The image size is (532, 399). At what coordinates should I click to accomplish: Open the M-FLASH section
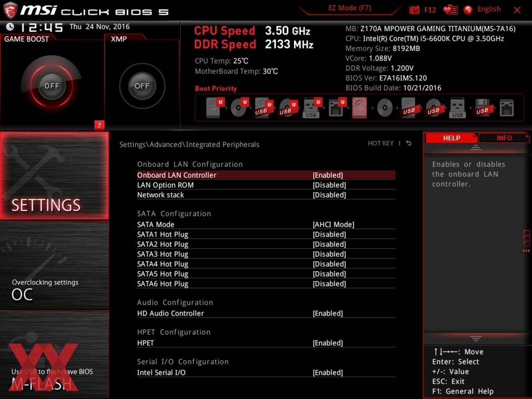pyautogui.click(x=54, y=354)
